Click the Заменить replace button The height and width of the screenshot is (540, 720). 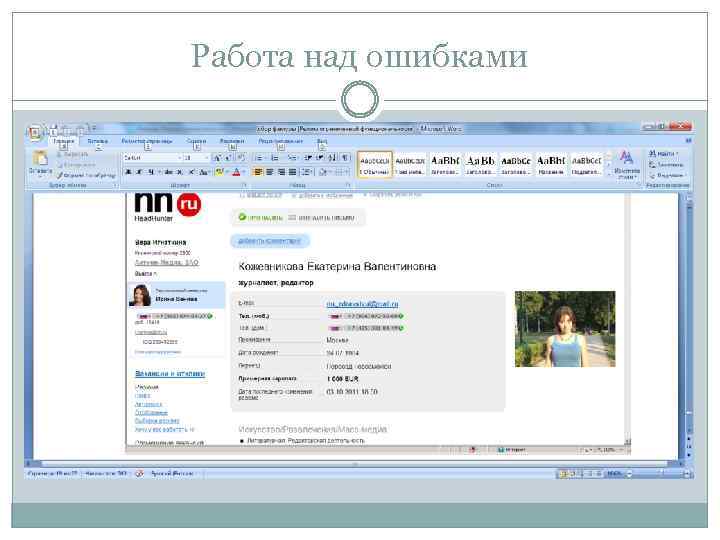pyautogui.click(x=667, y=164)
